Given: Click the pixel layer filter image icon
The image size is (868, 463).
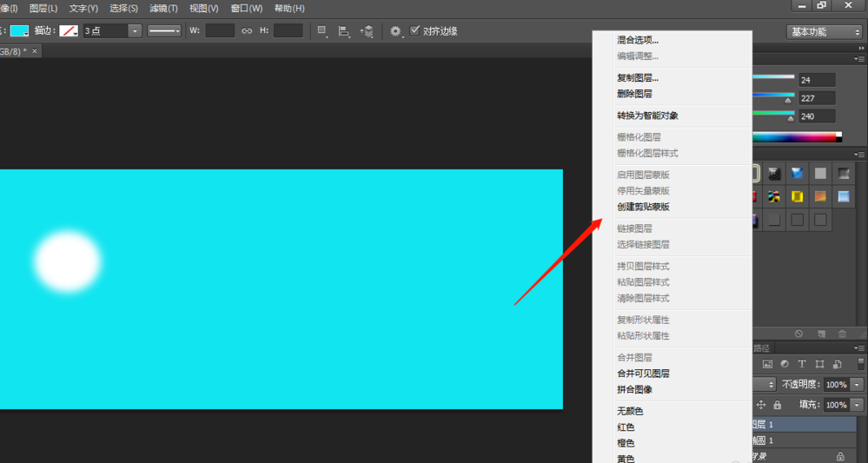Looking at the screenshot, I should pos(768,364).
